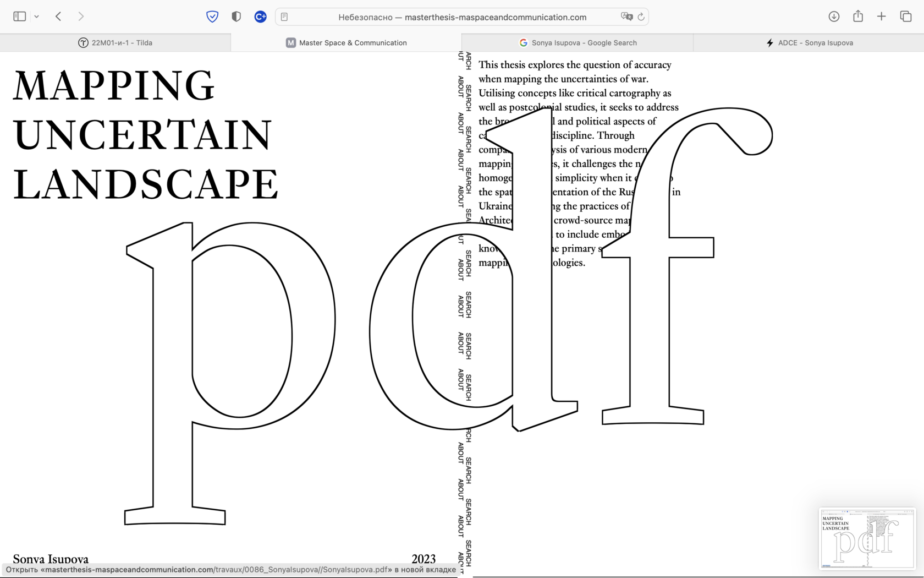Show Reader view from the address bar

point(284,17)
